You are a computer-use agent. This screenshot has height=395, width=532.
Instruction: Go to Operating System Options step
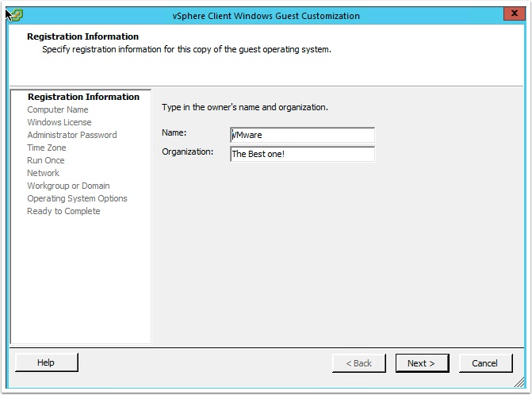click(x=78, y=198)
